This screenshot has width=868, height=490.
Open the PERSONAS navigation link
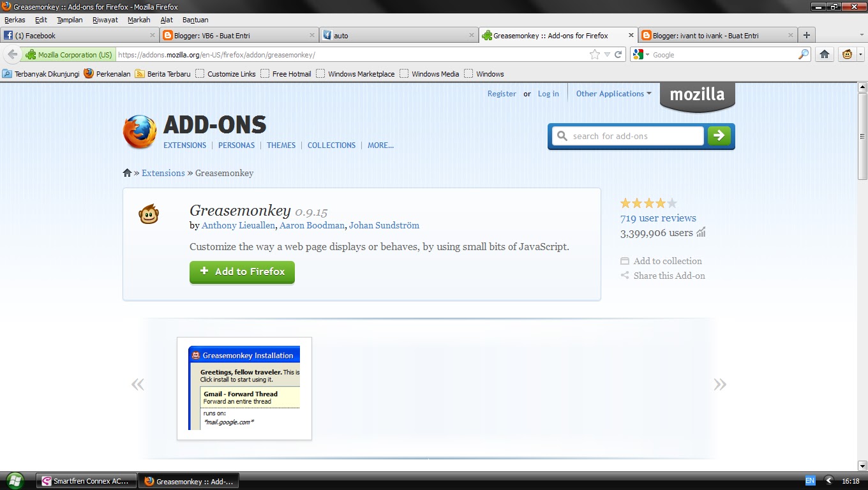tap(236, 145)
